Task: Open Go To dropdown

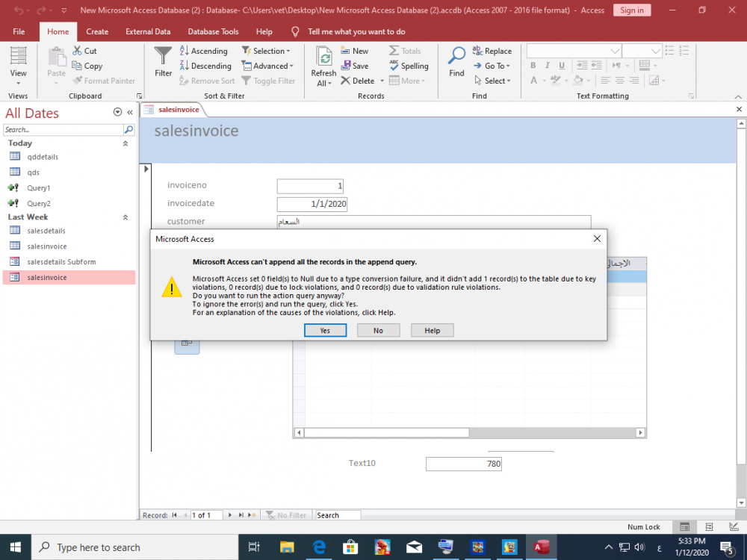Action: 492,66
